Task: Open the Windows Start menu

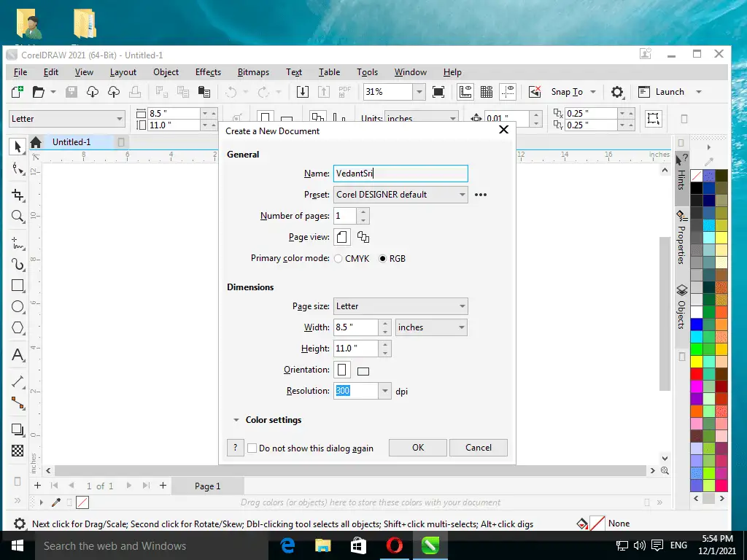Action: (x=18, y=545)
